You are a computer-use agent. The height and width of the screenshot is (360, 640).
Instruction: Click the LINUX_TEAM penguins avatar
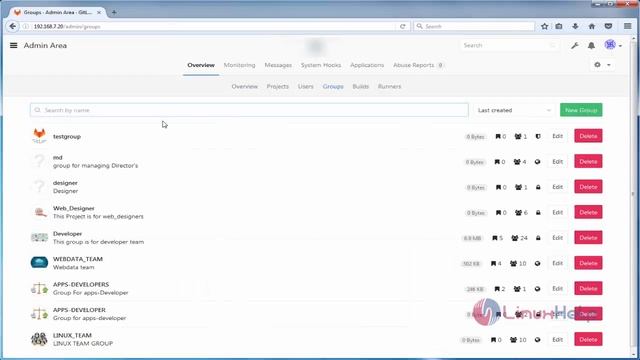pyautogui.click(x=39, y=339)
